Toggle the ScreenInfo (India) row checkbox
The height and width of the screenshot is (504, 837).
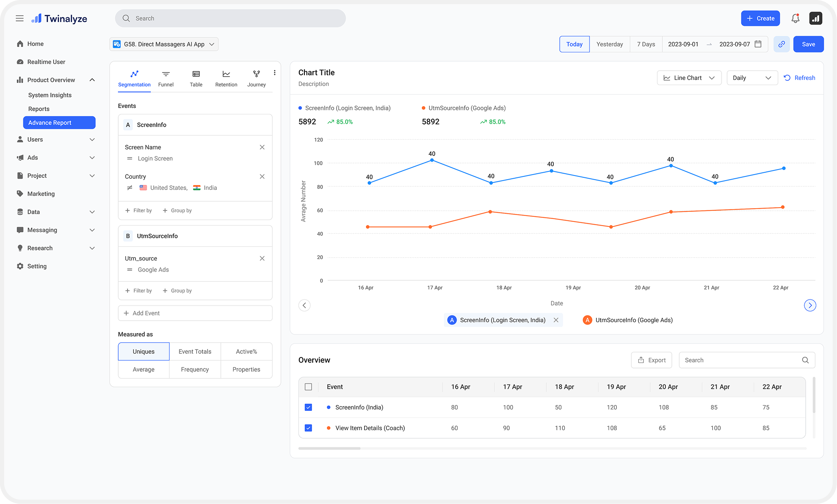pos(309,407)
